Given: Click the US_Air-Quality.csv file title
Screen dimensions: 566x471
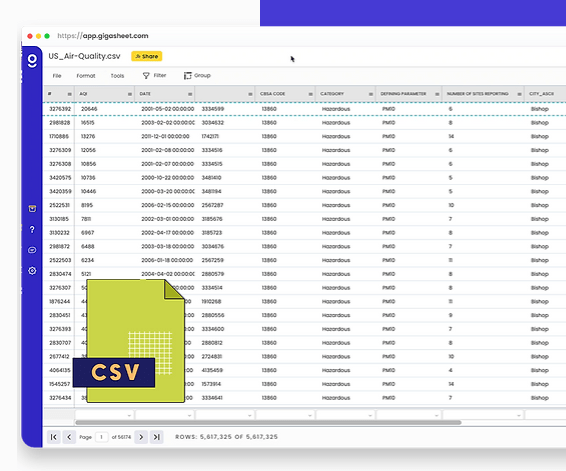Looking at the screenshot, I should click(x=84, y=56).
